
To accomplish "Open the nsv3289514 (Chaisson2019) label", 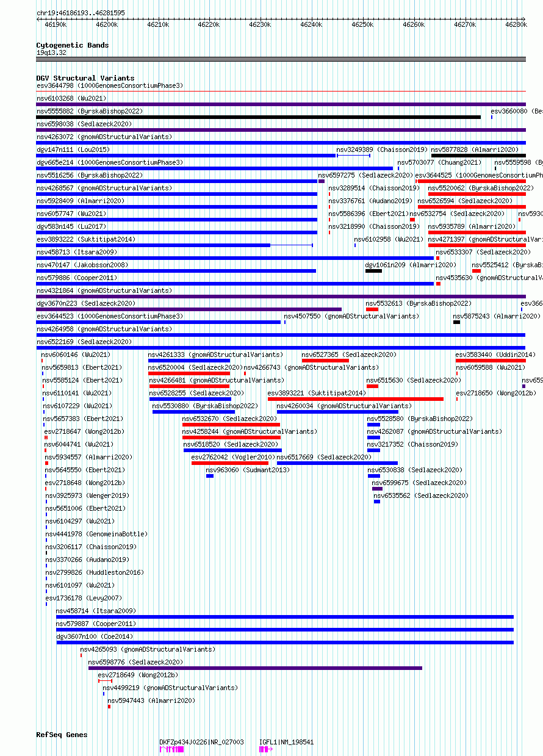I will (x=374, y=188).
